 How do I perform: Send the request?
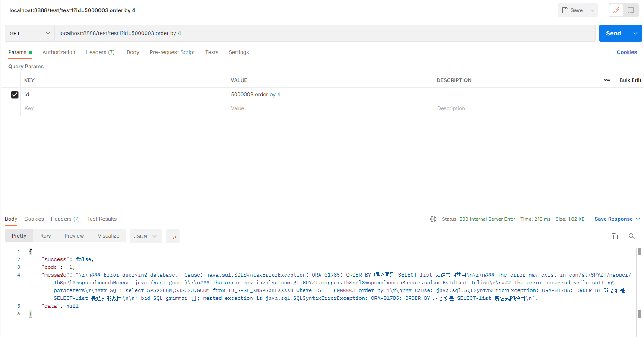pyautogui.click(x=613, y=33)
